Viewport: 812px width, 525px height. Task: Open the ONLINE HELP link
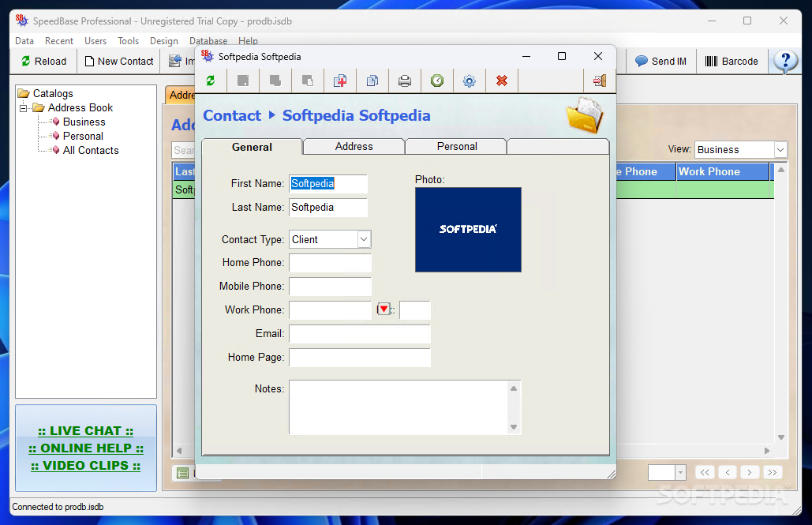pos(86,448)
